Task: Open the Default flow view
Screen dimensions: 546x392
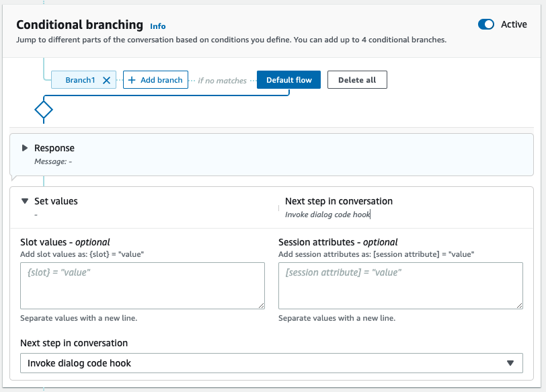Action: point(288,79)
